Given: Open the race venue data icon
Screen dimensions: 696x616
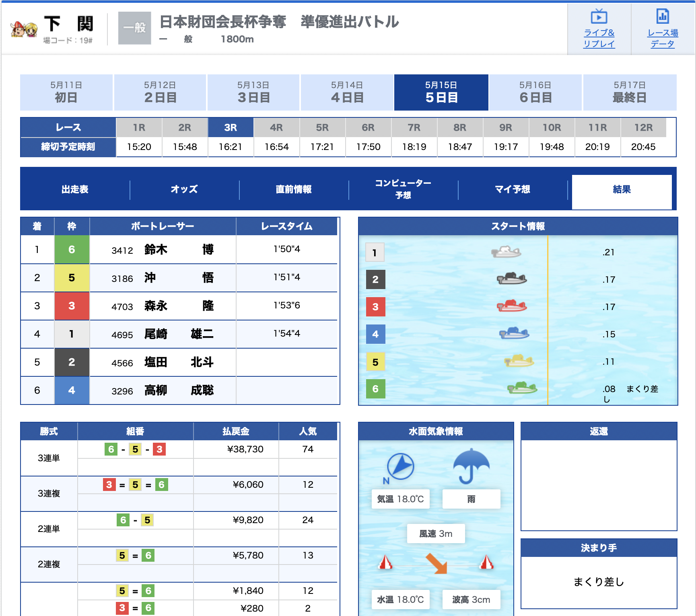Looking at the screenshot, I should [662, 17].
